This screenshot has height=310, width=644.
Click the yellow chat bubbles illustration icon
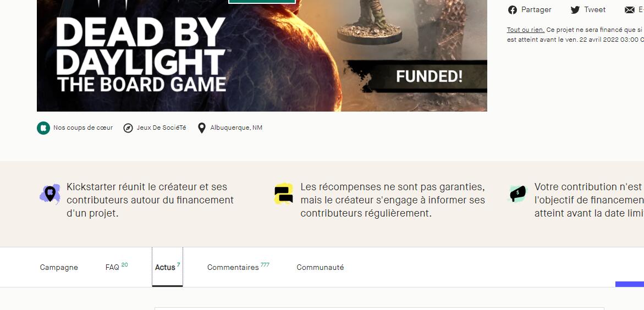coord(284,194)
